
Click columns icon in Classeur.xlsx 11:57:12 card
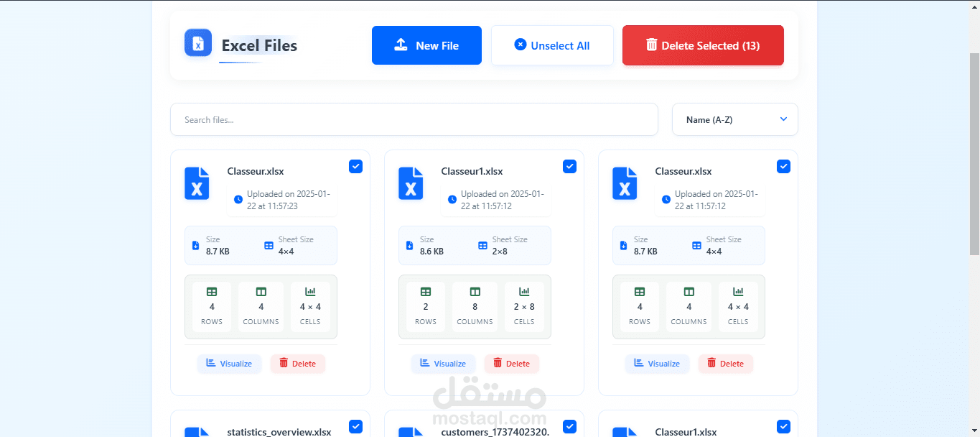[689, 292]
